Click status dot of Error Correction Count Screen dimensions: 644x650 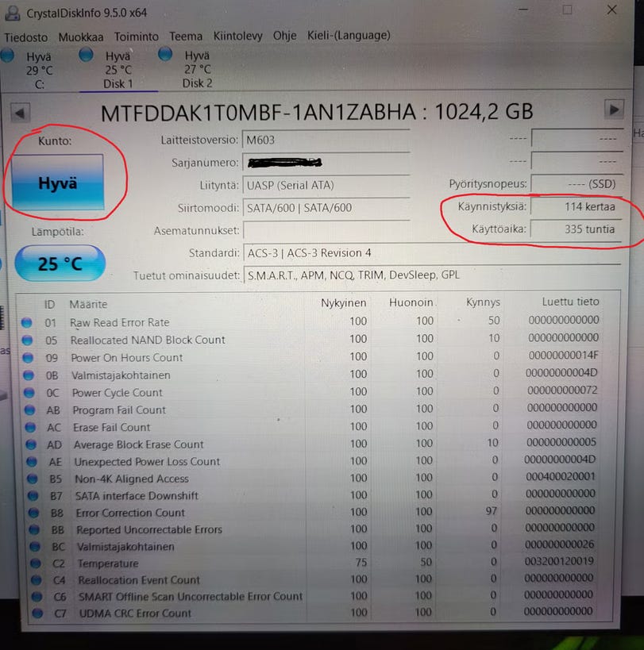click(33, 513)
